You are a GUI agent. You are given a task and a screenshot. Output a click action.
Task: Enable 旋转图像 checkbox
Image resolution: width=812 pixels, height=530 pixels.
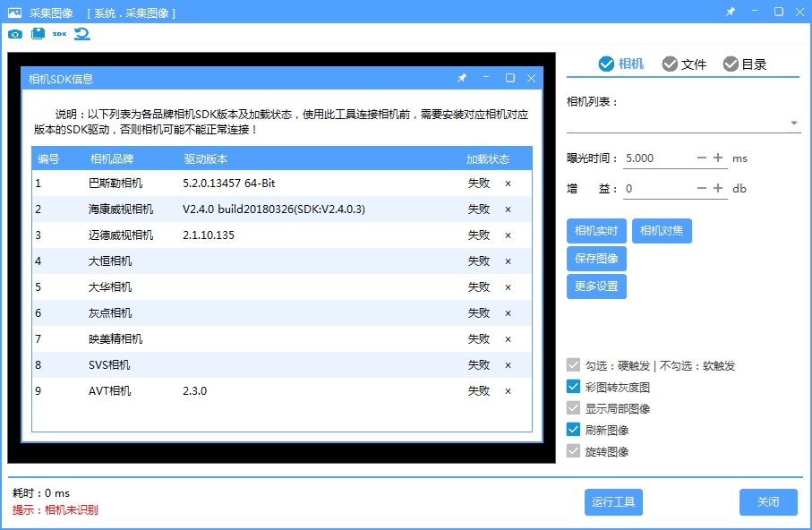click(x=573, y=451)
